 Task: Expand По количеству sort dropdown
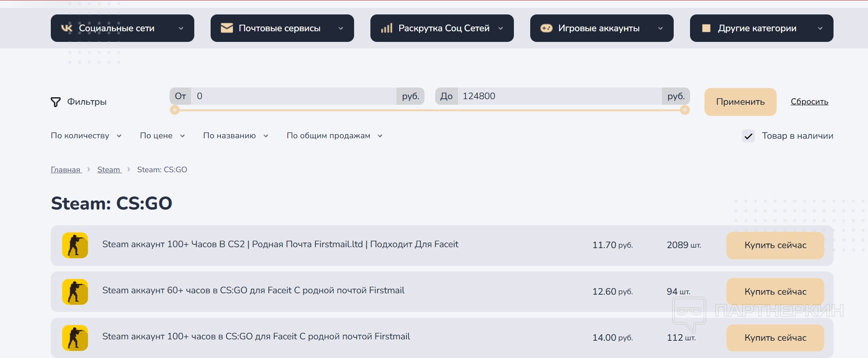86,136
